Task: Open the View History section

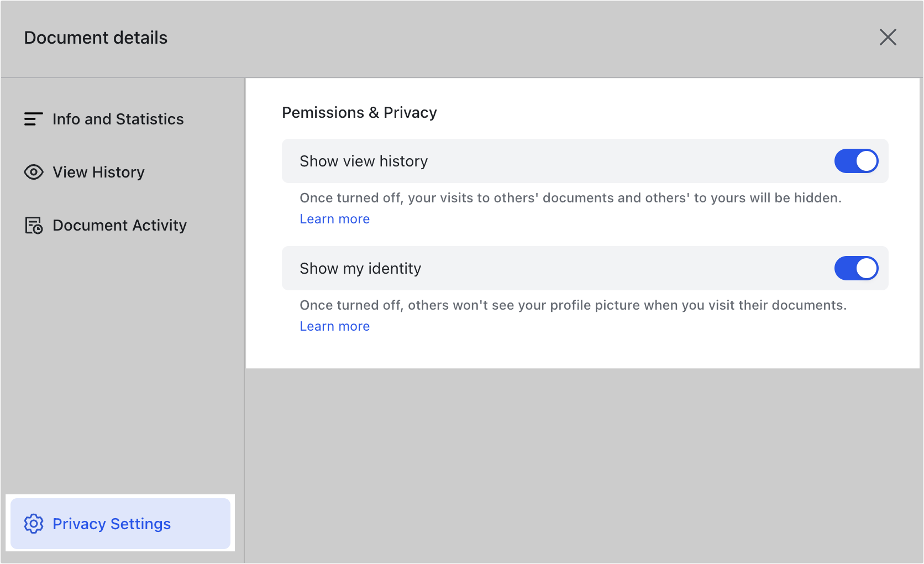Action: (98, 172)
